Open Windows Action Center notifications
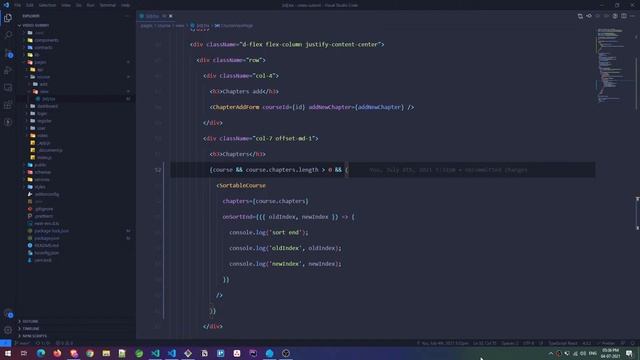The width and height of the screenshot is (640, 360). coord(629,353)
